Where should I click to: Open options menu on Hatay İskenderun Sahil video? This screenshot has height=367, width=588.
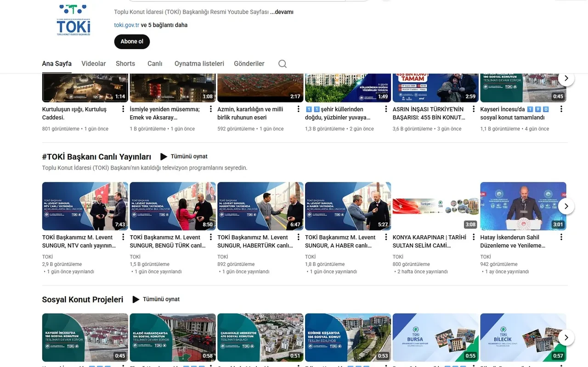(561, 237)
